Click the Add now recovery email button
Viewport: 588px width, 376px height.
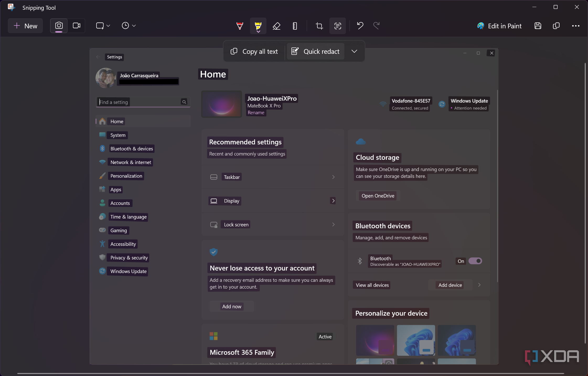tap(232, 306)
